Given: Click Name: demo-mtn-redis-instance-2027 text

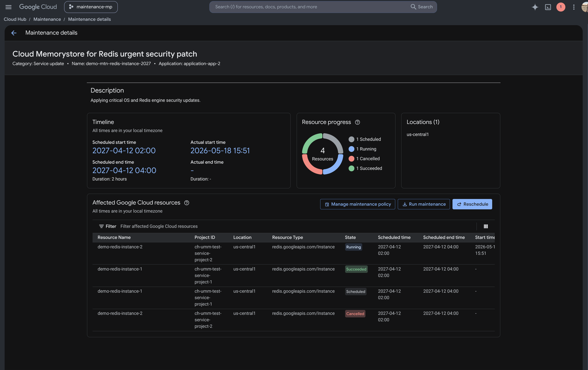Looking at the screenshot, I should click(111, 64).
